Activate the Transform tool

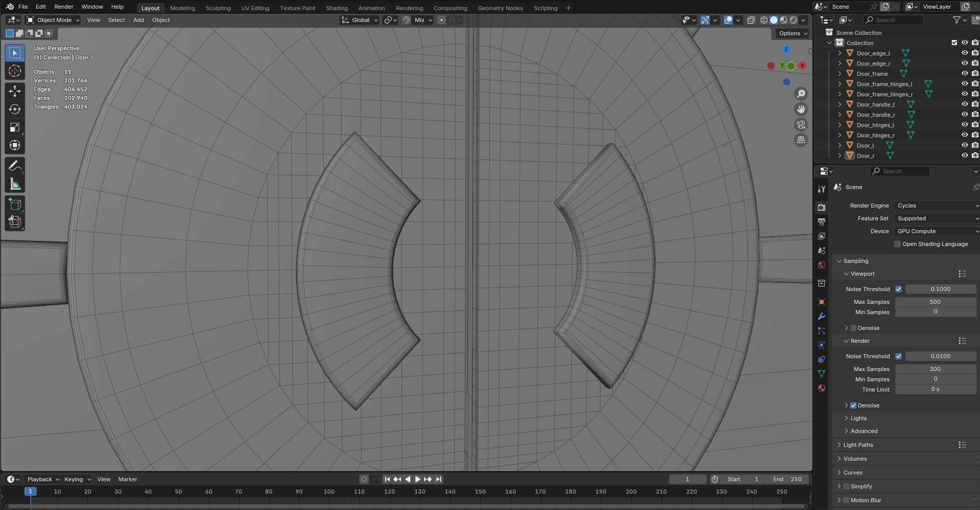14,145
